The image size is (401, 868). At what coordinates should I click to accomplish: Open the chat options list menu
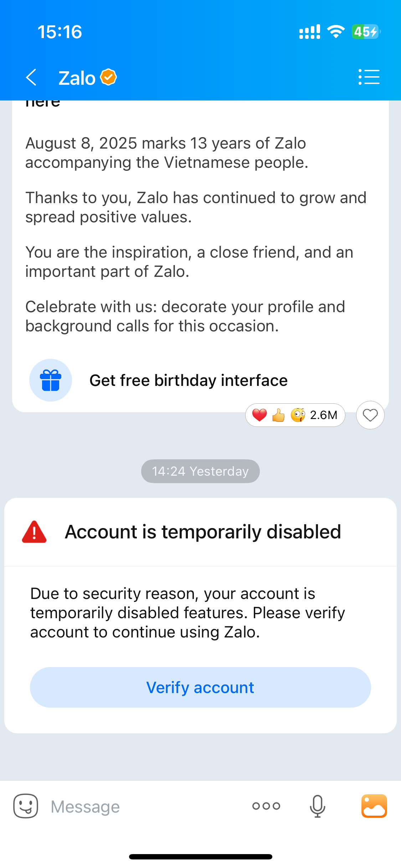pos(369,77)
